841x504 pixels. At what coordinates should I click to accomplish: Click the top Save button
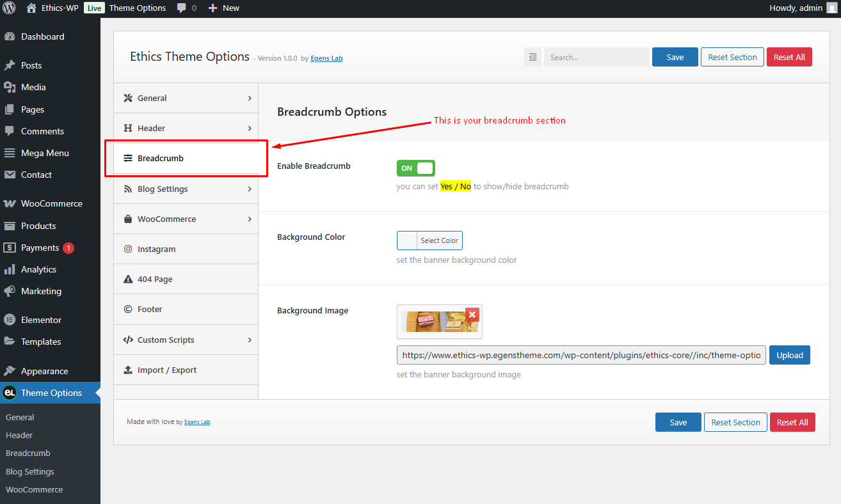point(675,57)
